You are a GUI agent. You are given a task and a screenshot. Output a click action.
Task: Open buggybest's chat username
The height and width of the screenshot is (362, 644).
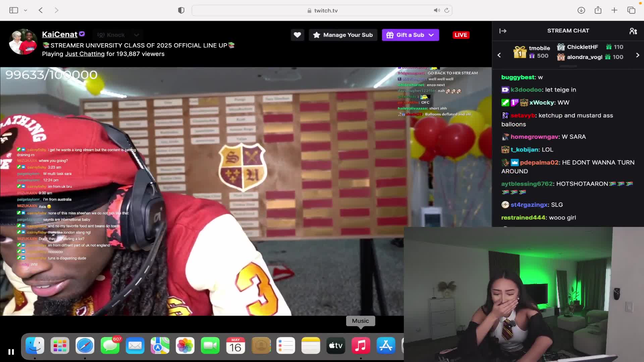click(518, 77)
